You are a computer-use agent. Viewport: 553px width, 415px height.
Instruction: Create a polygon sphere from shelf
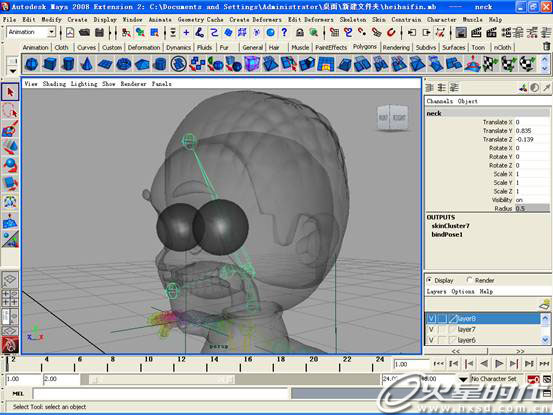pos(32,64)
